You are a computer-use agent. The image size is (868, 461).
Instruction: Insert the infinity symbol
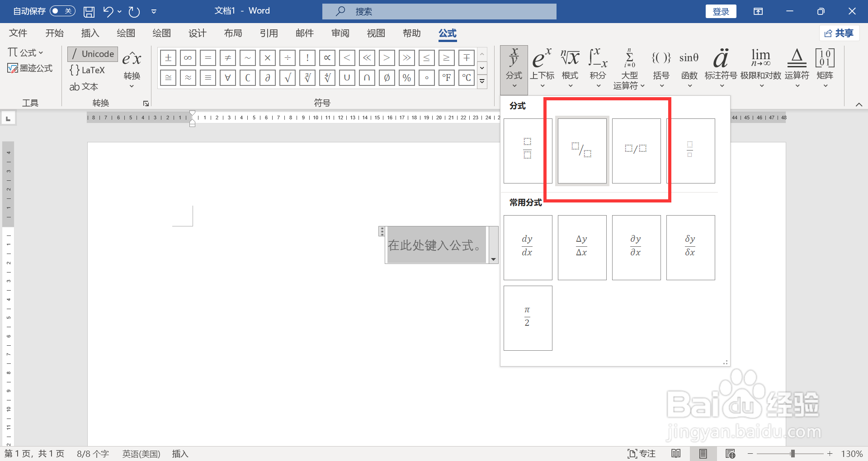[188, 58]
